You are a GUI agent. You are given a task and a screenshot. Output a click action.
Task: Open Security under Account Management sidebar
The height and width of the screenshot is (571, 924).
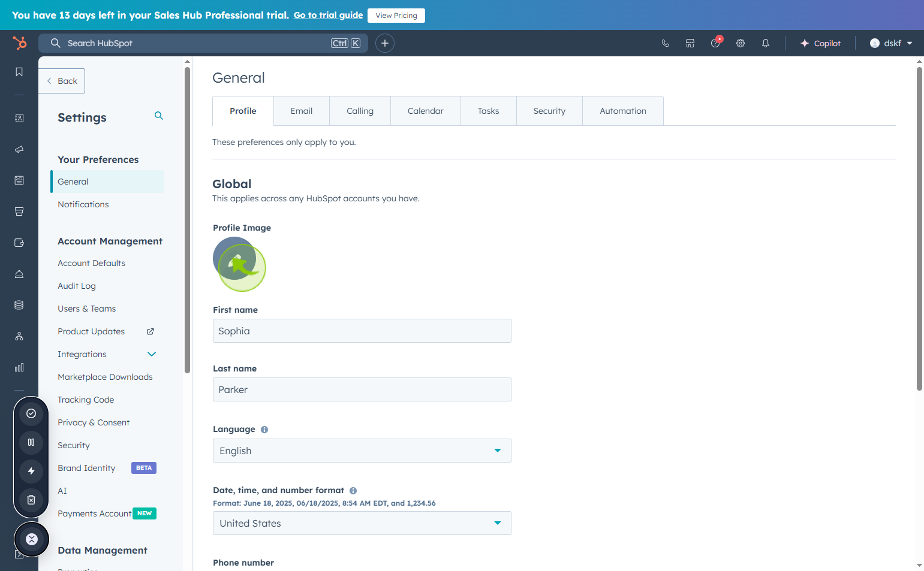point(74,445)
